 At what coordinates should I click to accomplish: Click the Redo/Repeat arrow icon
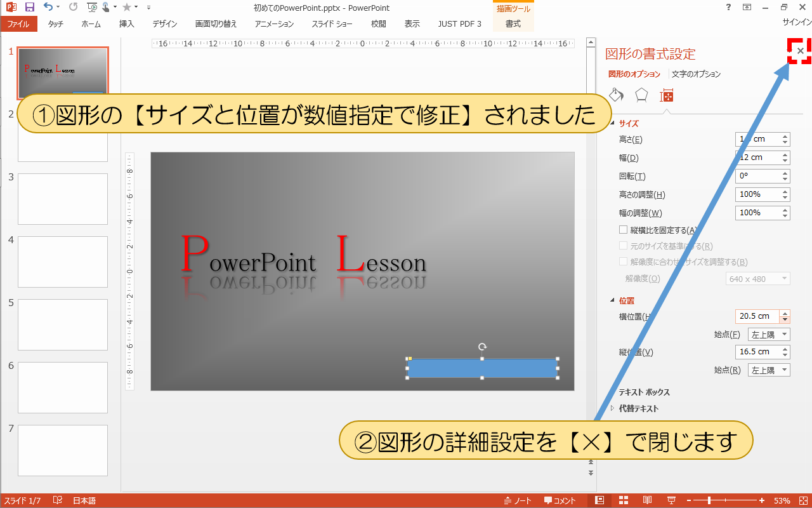(74, 8)
